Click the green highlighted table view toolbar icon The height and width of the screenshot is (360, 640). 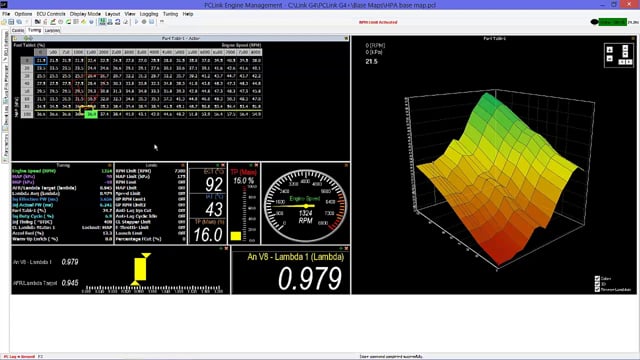[102, 22]
